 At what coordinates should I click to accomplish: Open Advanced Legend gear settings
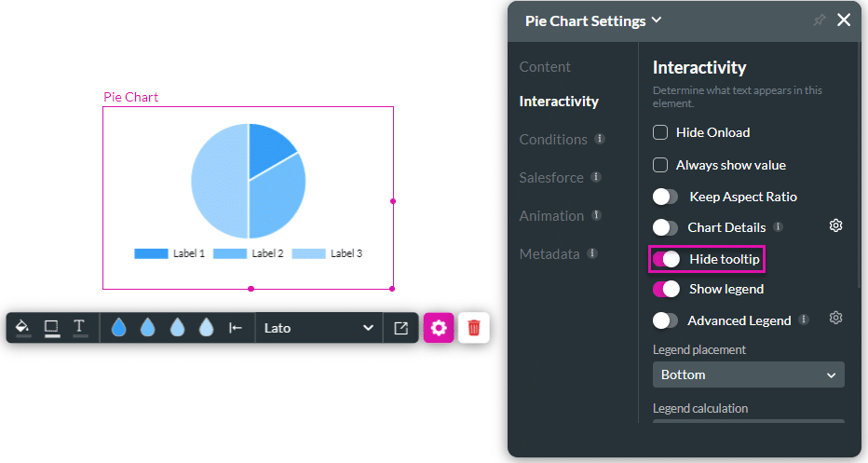pos(836,319)
